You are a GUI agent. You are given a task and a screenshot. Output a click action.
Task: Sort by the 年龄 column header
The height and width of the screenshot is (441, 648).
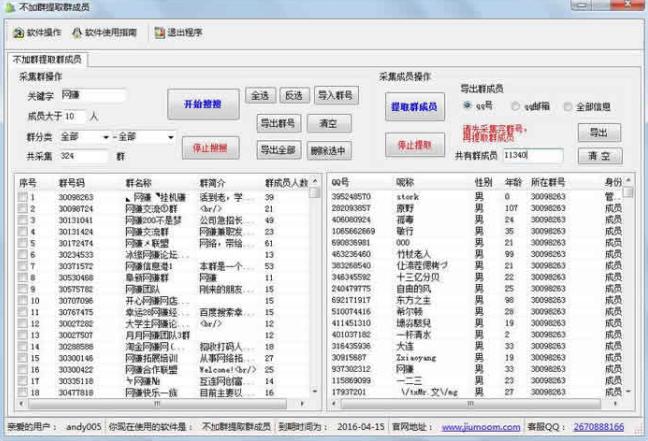(x=514, y=182)
